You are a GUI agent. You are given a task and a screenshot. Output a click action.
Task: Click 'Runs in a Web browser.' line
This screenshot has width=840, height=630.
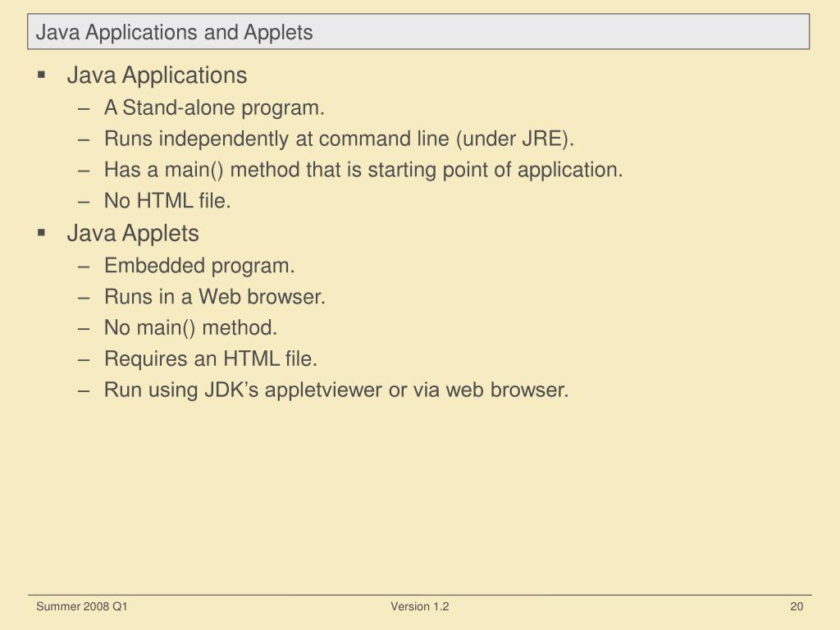coord(215,297)
